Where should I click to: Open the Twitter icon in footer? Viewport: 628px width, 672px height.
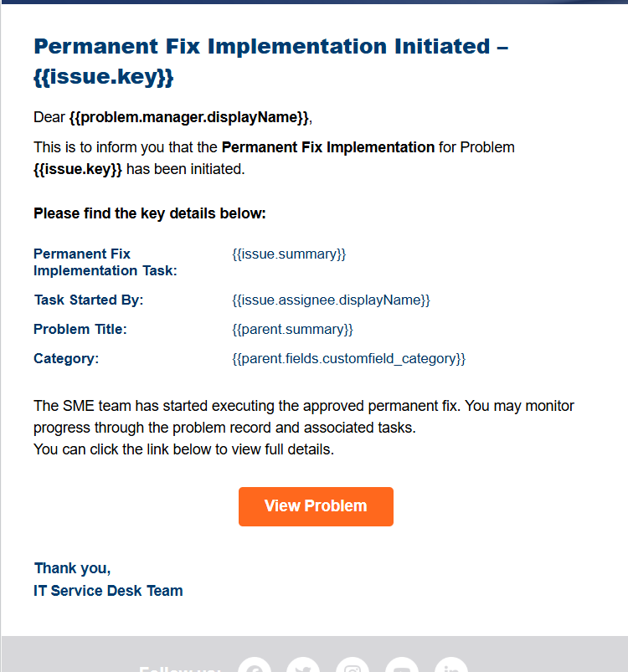tap(303, 668)
